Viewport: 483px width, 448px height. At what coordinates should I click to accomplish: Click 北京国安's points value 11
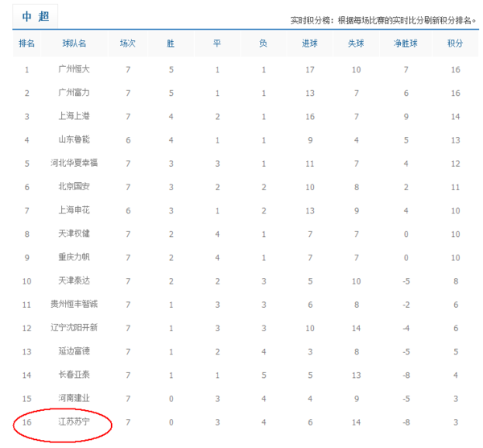456,188
